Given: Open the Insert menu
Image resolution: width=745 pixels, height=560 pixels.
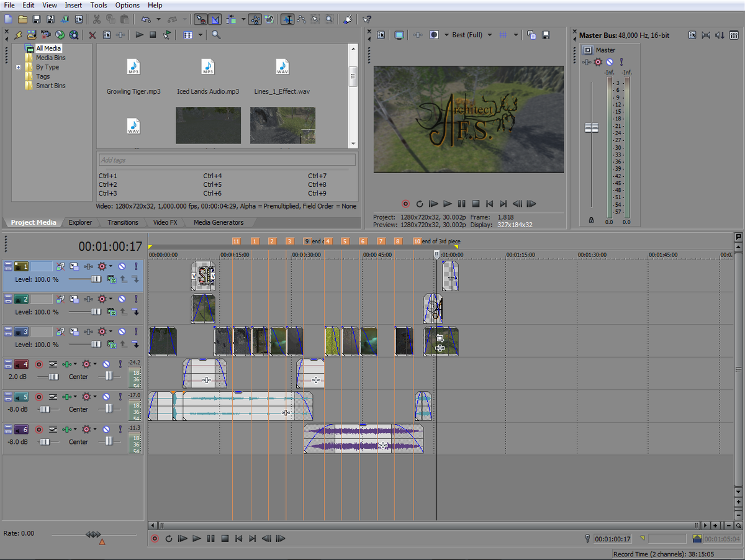Looking at the screenshot, I should pyautogui.click(x=73, y=5).
